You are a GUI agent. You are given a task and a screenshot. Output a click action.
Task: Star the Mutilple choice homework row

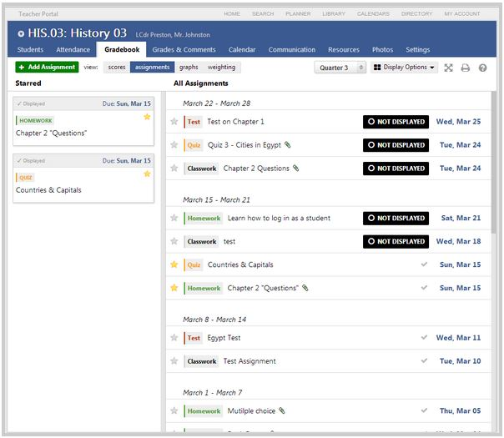point(174,410)
